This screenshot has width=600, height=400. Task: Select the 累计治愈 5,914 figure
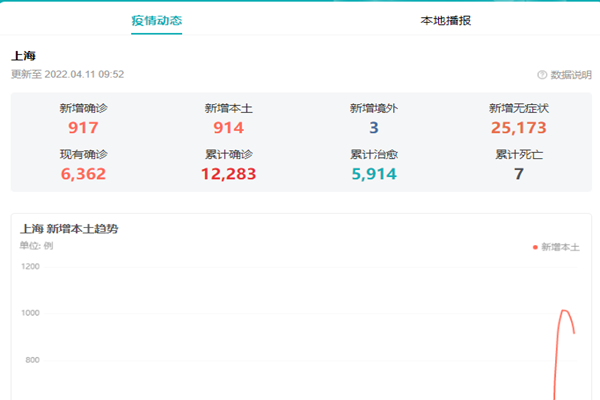coord(373,174)
